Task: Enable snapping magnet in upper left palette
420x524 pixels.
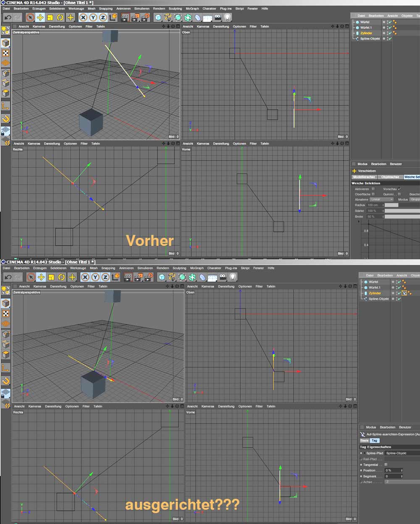Action: tap(5, 119)
